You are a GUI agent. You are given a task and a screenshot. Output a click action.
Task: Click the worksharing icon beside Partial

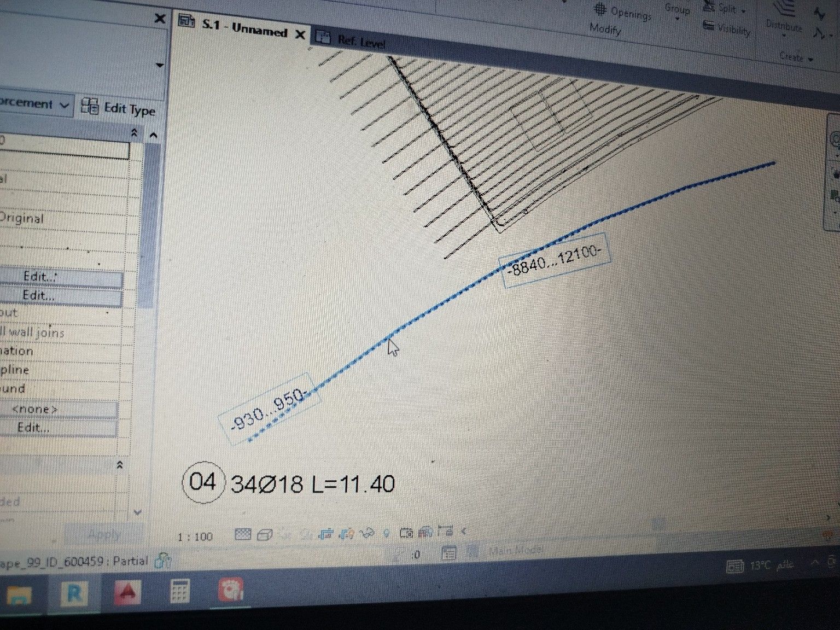point(163,560)
